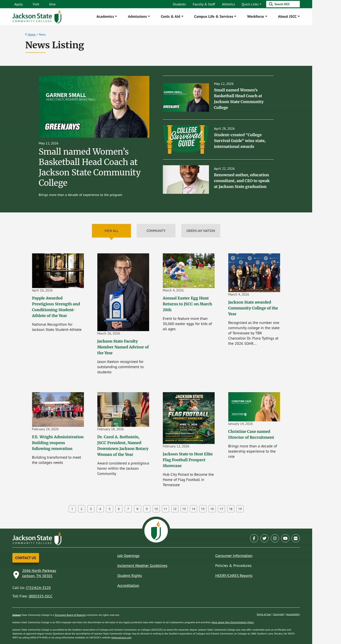Open the Students link in top bar
Image resolution: width=341 pixels, height=644 pixels.
[179, 4]
